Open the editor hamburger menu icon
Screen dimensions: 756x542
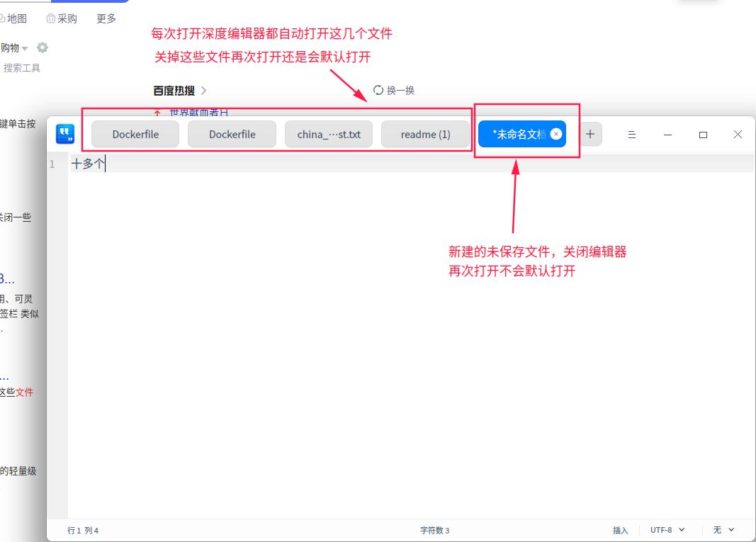coord(631,134)
